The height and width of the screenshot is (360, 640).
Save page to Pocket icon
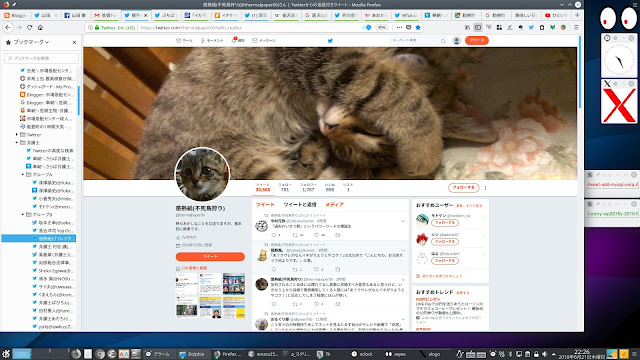(409, 27)
